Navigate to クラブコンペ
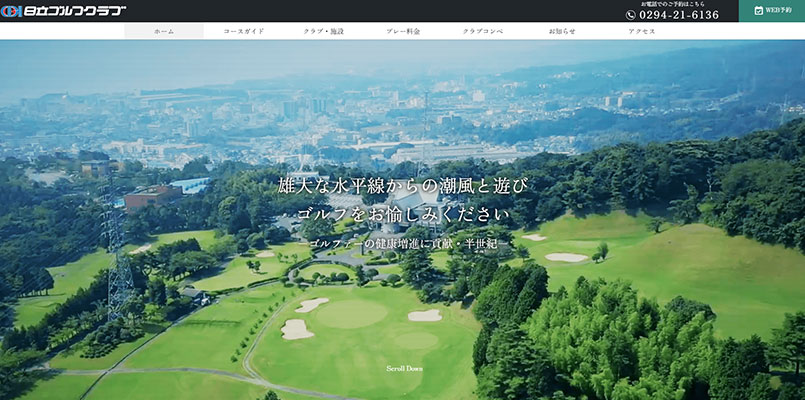805x400 pixels. tap(483, 31)
